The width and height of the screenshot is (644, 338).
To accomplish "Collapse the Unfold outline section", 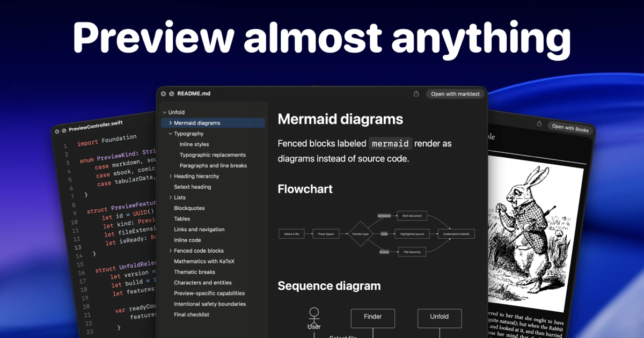I will 165,112.
